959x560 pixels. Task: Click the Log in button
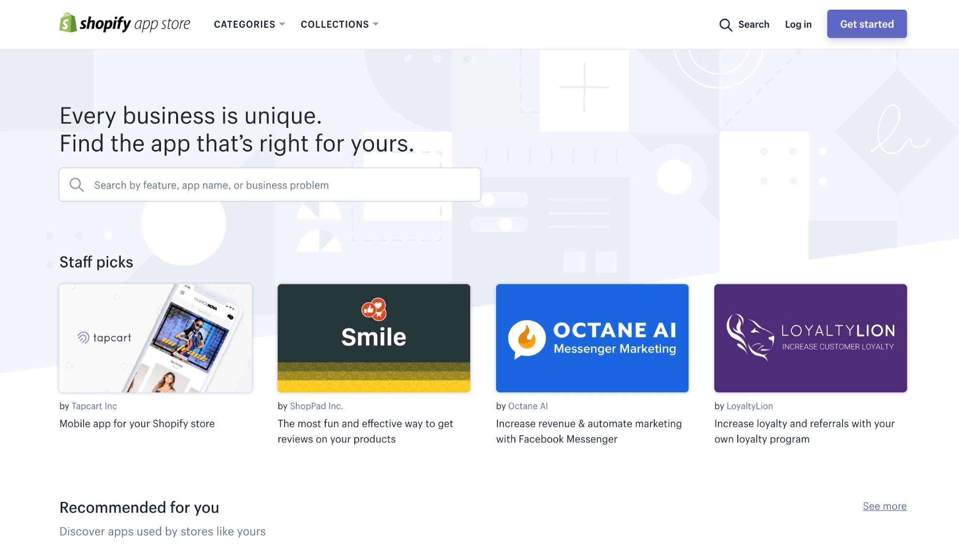[798, 23]
